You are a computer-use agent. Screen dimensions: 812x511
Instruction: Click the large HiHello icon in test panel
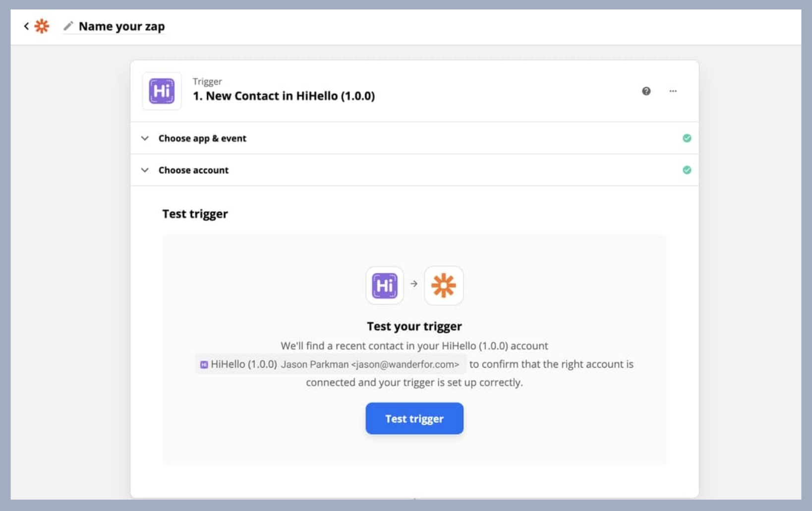point(385,285)
